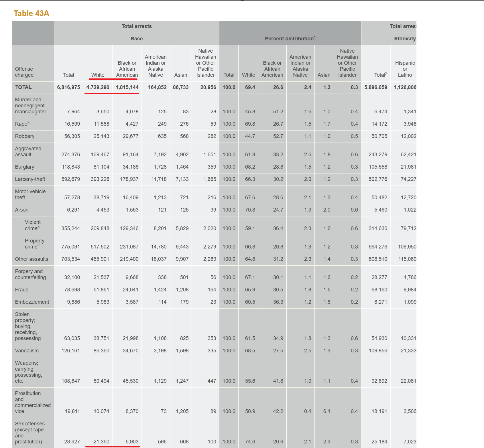Image resolution: width=484 pixels, height=448 pixels.
Task: Select total American Indian arrests 164,852
Action: tap(157, 87)
